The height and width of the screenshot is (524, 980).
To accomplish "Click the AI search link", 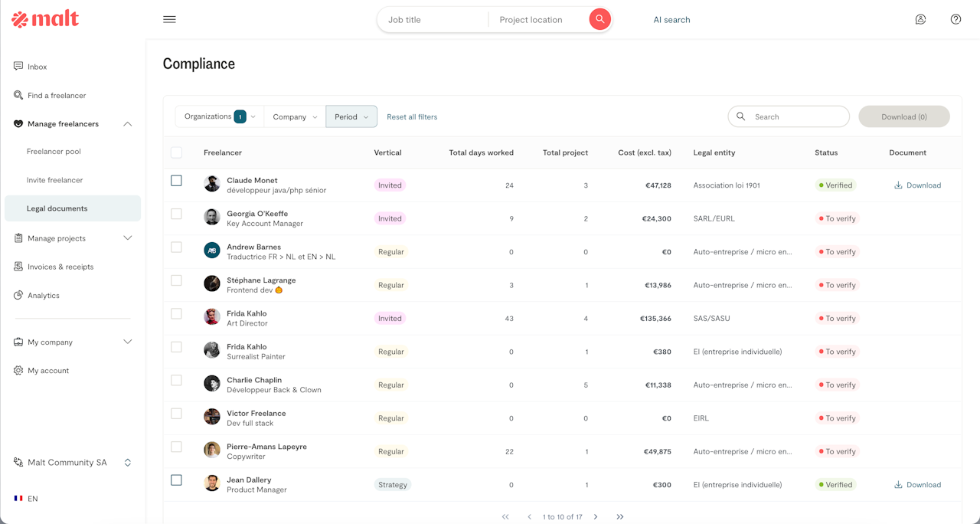I will click(x=671, y=20).
